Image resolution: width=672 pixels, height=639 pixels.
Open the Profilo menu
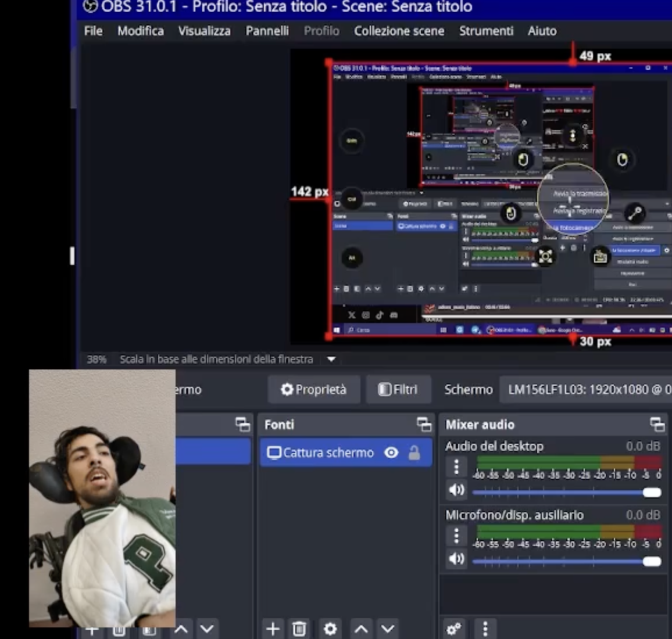point(321,31)
